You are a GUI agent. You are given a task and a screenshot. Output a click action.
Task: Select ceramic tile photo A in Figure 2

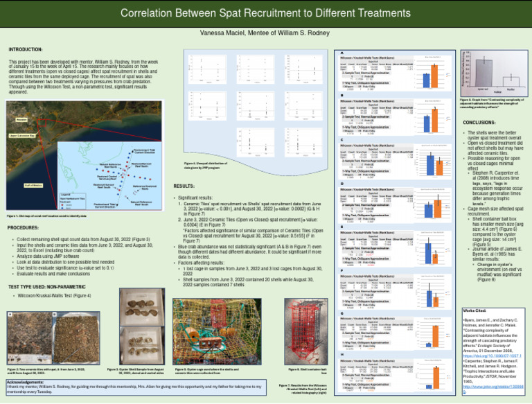tap(30, 337)
